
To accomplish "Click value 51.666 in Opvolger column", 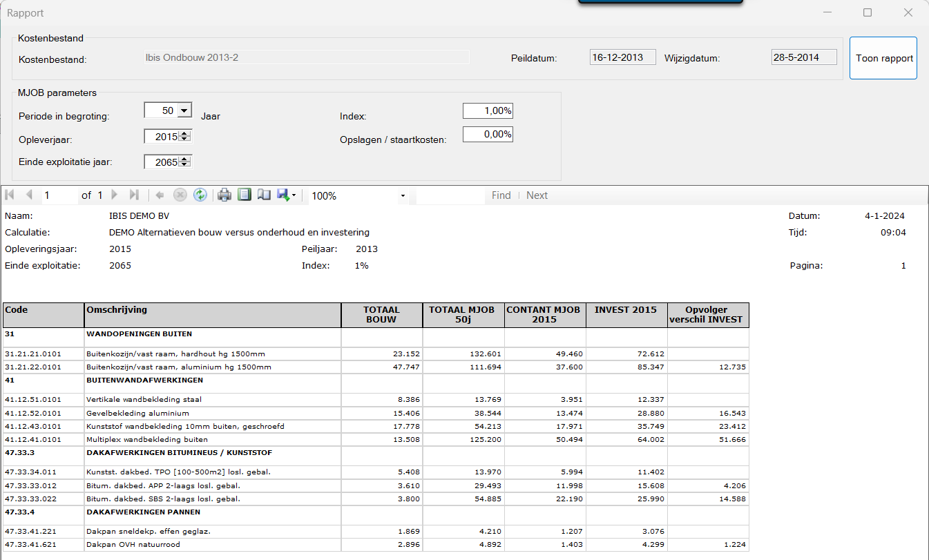I will [x=733, y=439].
